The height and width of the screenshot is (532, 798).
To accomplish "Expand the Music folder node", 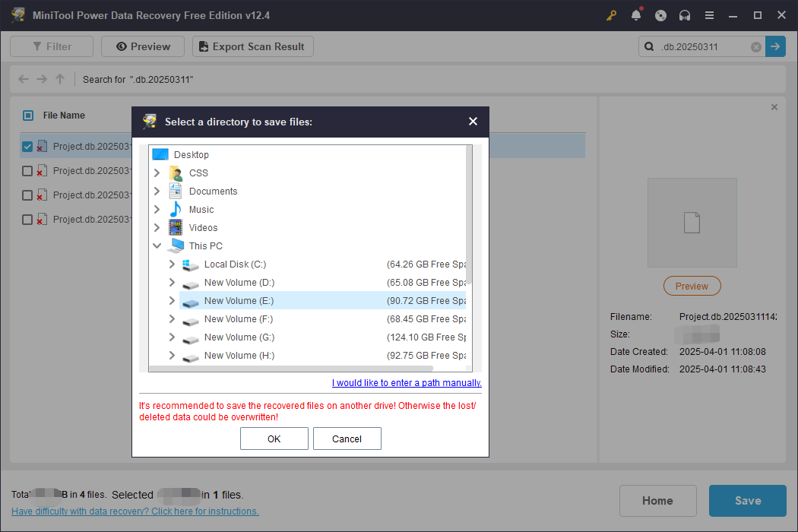I will click(157, 210).
